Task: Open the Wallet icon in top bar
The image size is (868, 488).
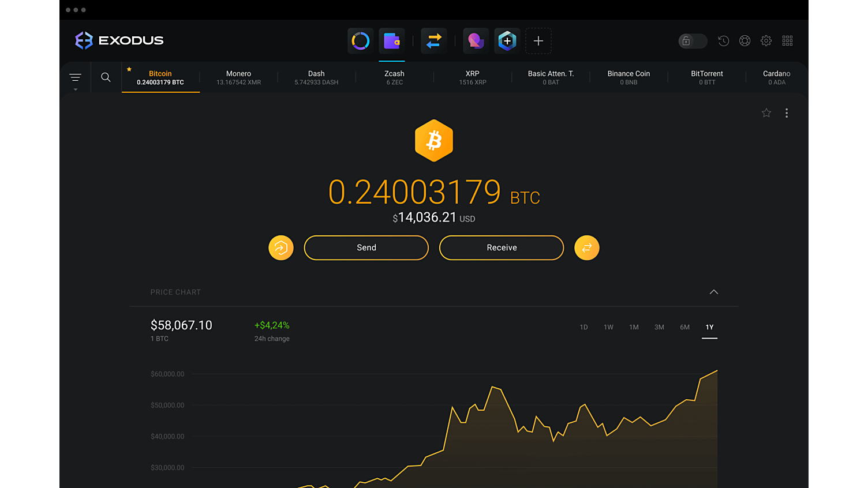Action: tap(392, 41)
